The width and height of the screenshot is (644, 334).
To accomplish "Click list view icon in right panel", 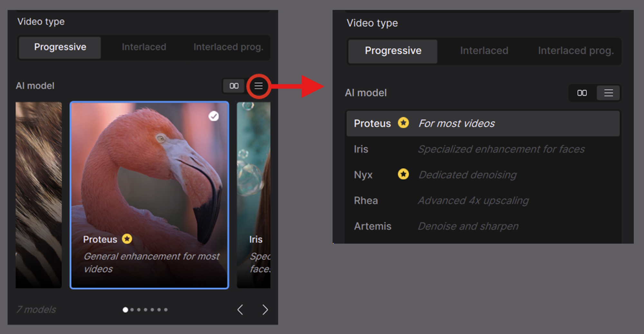I will [608, 93].
